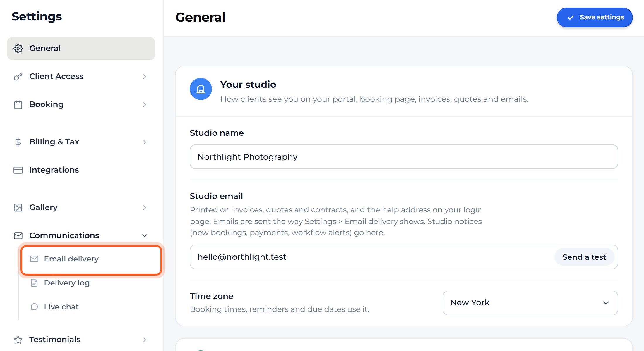Click the Communications envelope icon
644x351 pixels.
(18, 236)
